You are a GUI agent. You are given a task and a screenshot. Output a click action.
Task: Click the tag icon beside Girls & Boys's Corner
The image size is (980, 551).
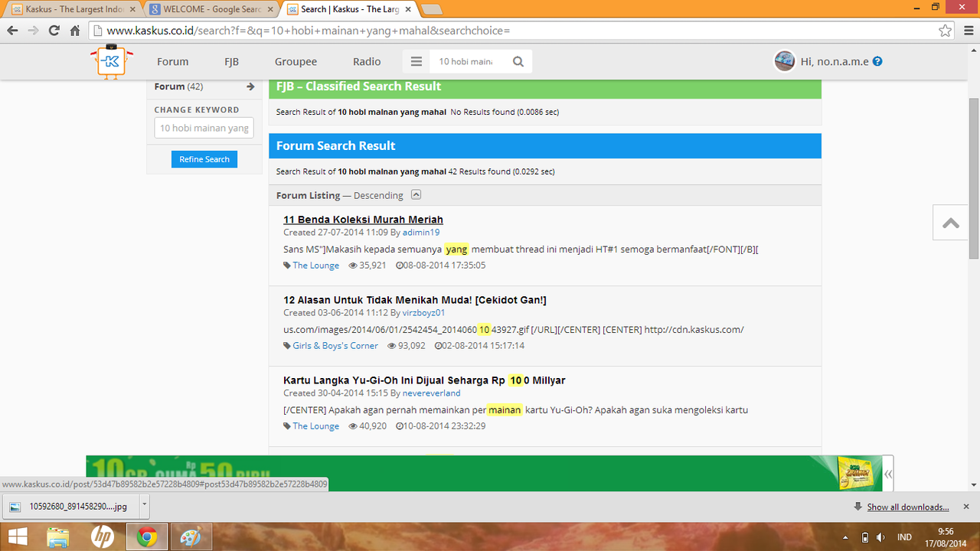point(287,346)
